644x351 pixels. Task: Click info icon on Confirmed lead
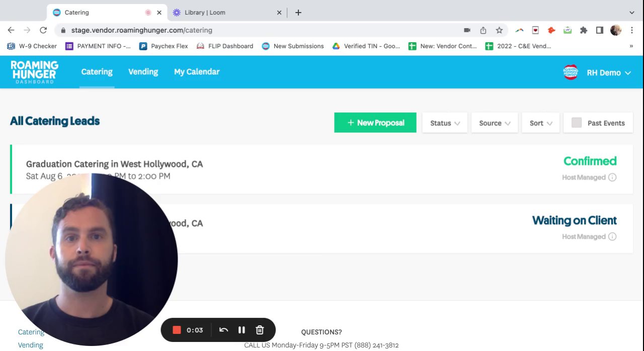(612, 177)
